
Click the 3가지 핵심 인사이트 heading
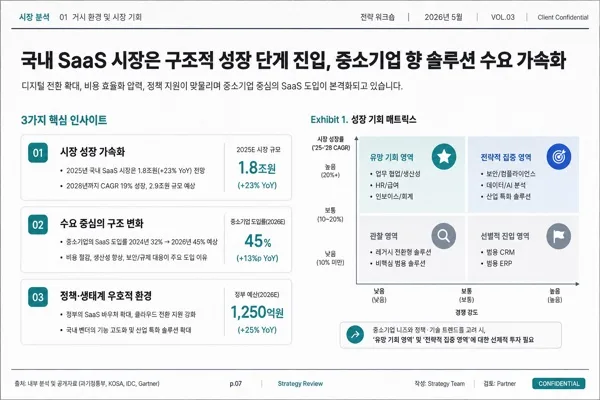pyautogui.click(x=64, y=120)
